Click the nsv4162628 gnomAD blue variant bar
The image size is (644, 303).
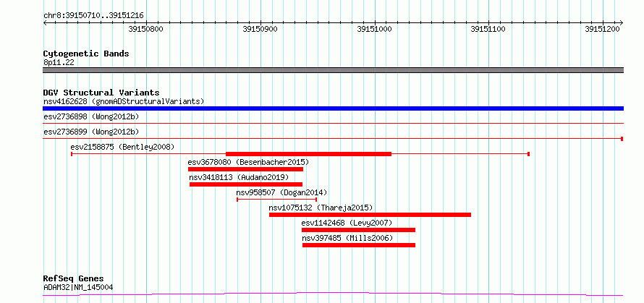tap(333, 108)
